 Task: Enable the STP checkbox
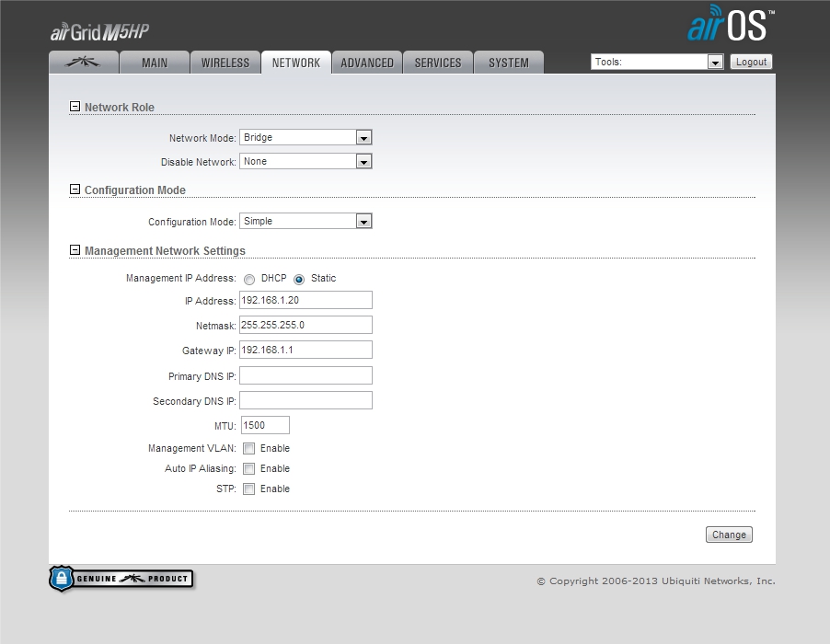pos(248,489)
